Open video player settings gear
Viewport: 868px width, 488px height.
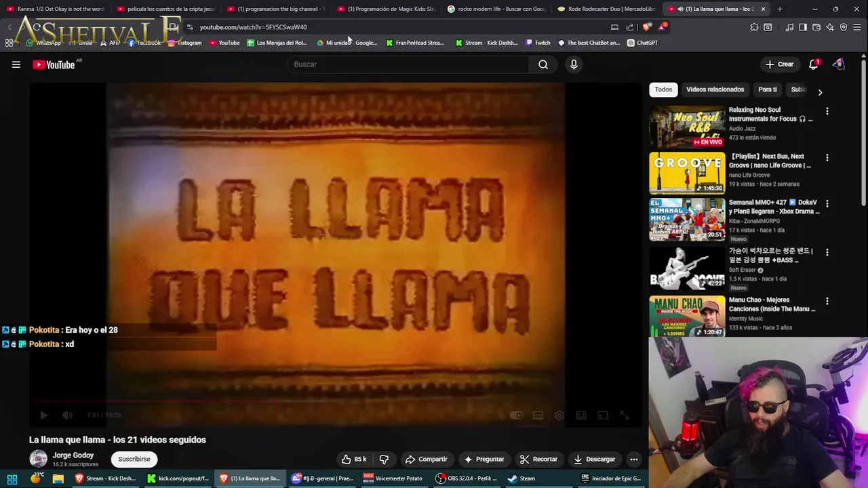[x=559, y=415]
